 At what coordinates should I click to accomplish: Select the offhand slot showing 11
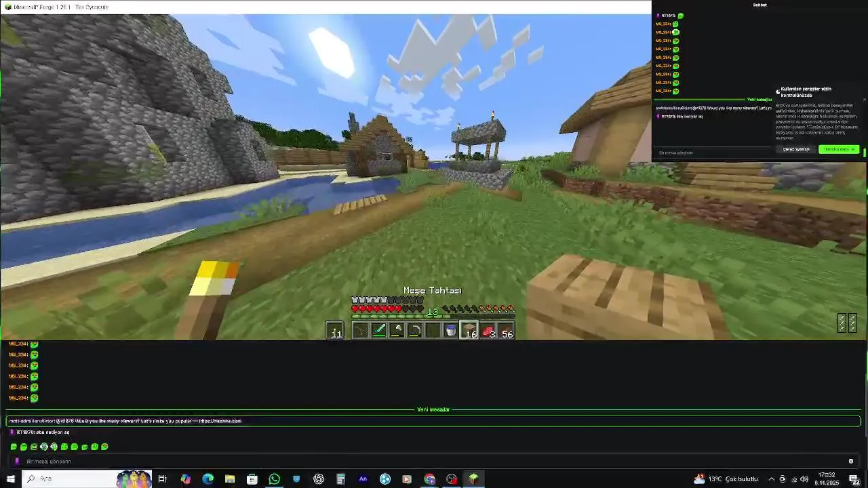tap(336, 331)
